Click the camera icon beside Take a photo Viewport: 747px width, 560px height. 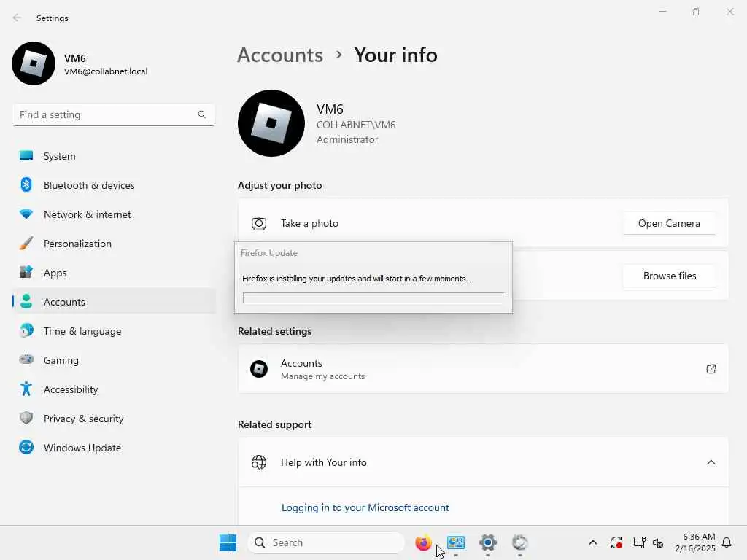259,224
